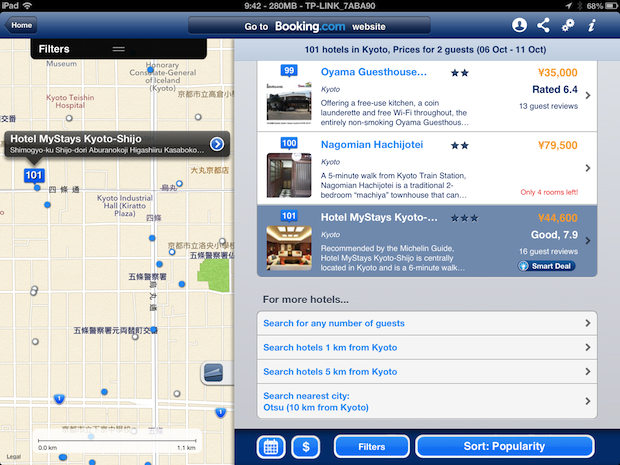The height and width of the screenshot is (465, 620).
Task: Tap location arrow icon in status bar
Action: click(x=569, y=6)
